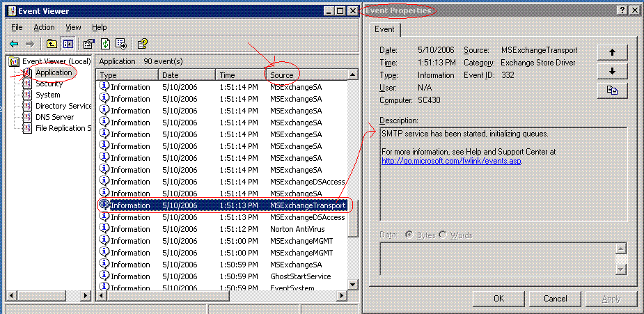Open the View menu
The image size is (644, 314).
74,27
